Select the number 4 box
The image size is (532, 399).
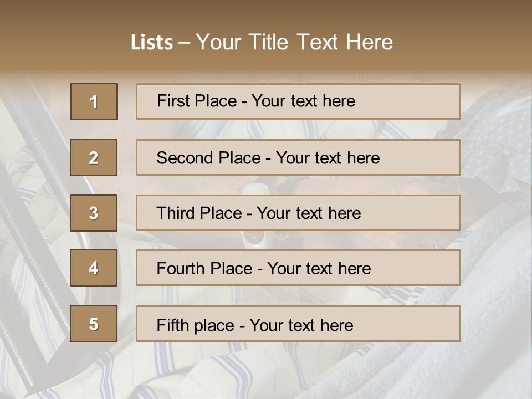(x=94, y=268)
